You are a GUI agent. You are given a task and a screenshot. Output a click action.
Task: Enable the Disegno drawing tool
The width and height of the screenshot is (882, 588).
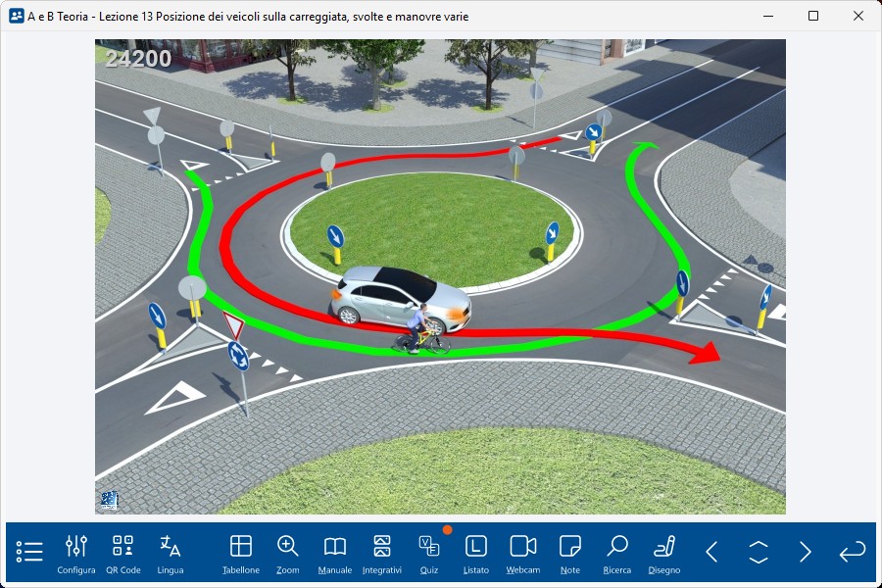[664, 553]
